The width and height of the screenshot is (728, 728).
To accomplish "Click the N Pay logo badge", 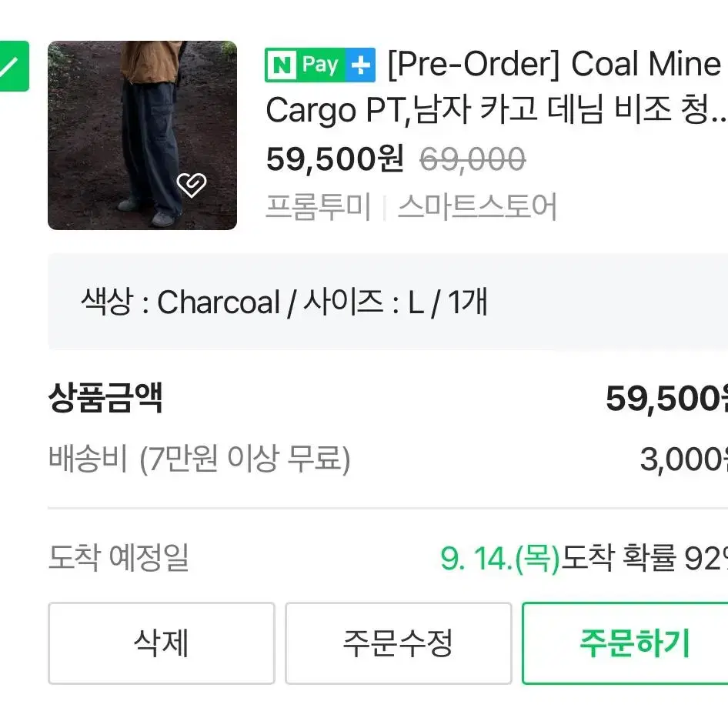I will 306,65.
